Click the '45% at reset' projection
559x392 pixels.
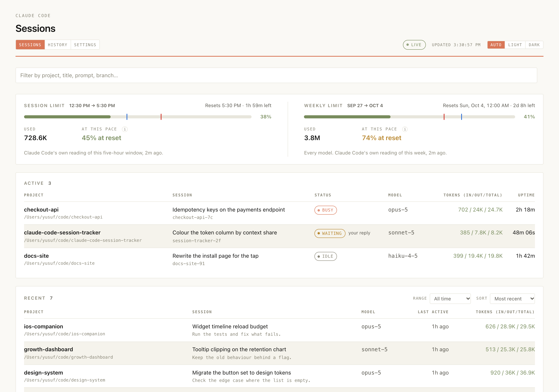[x=102, y=138]
